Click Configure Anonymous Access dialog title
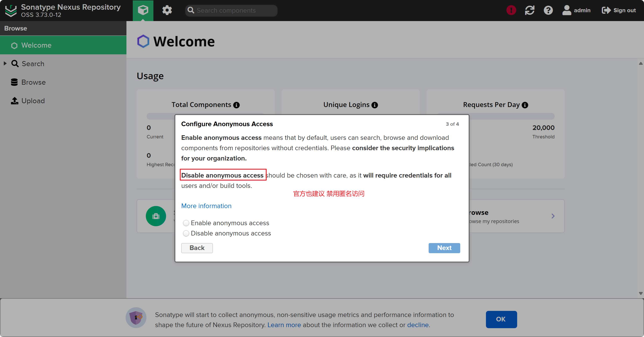 (227, 124)
